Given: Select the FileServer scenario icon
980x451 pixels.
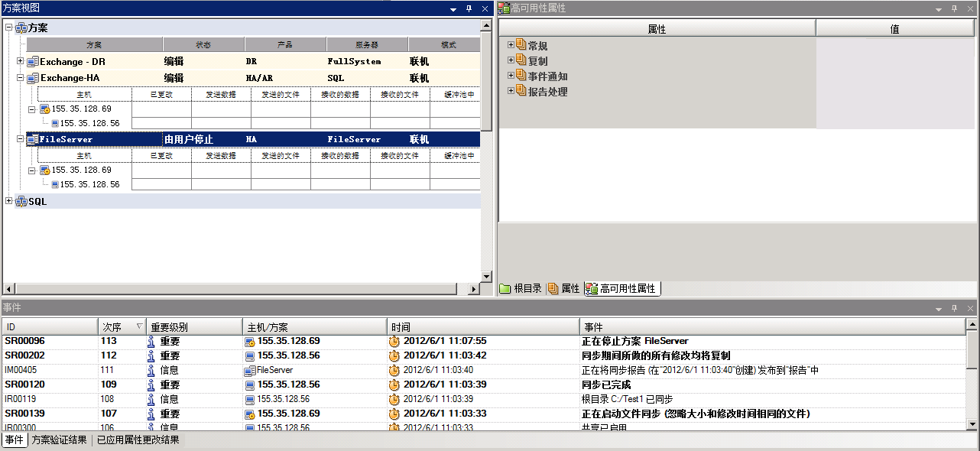Looking at the screenshot, I should point(31,139).
